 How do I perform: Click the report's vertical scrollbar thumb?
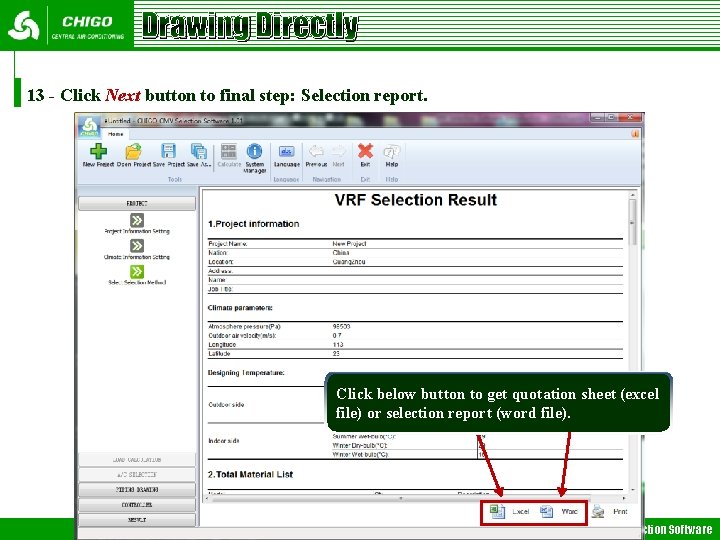(x=633, y=222)
